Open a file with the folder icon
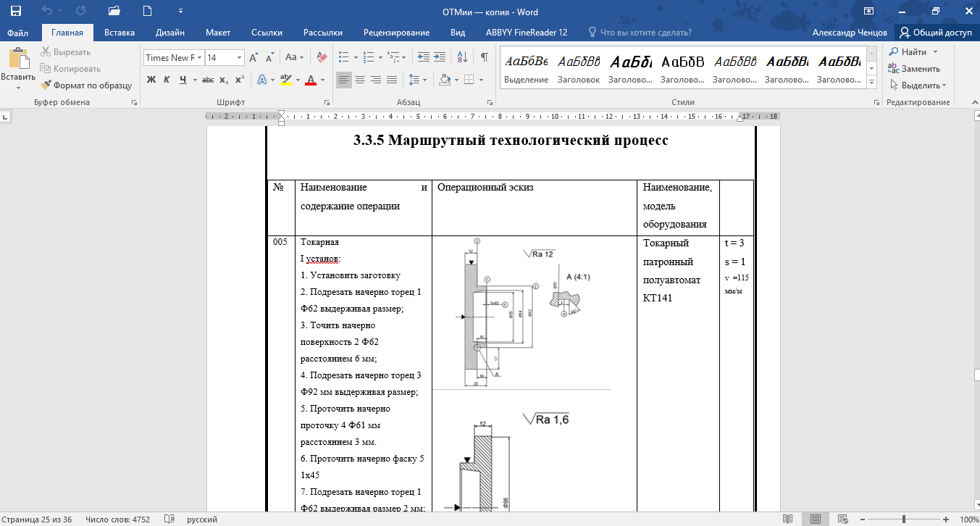 click(x=114, y=11)
